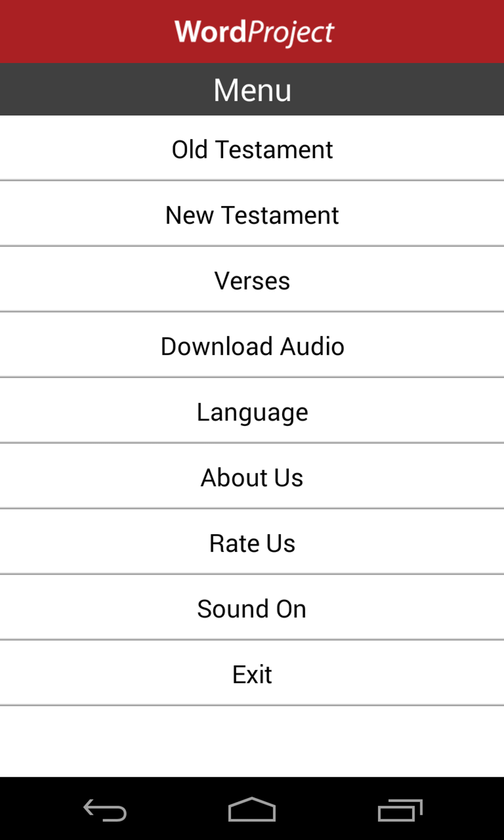The width and height of the screenshot is (504, 840).
Task: Toggle the Sound On setting
Action: 252,609
